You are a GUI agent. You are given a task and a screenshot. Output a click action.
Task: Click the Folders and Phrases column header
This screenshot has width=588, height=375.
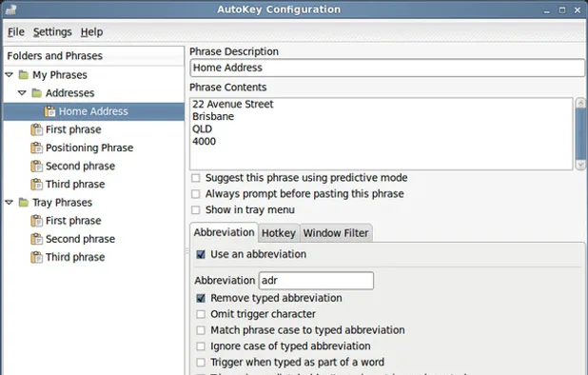pyautogui.click(x=94, y=56)
